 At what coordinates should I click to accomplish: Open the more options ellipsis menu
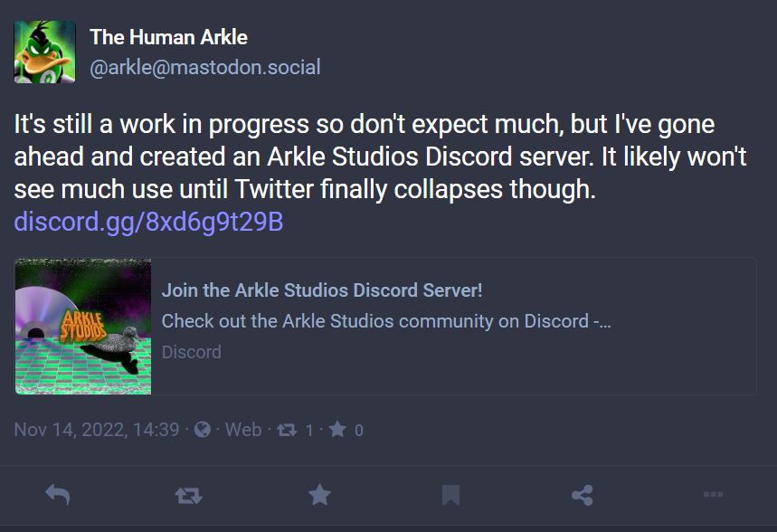[x=713, y=495]
